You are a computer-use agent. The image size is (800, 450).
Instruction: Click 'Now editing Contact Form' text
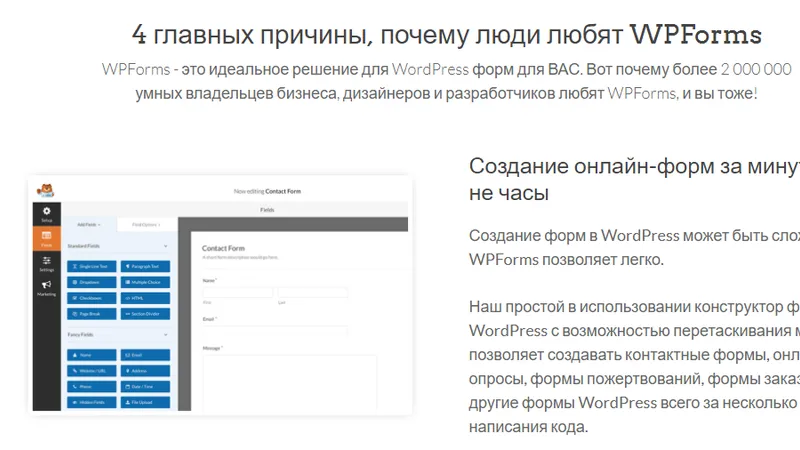coord(267,191)
